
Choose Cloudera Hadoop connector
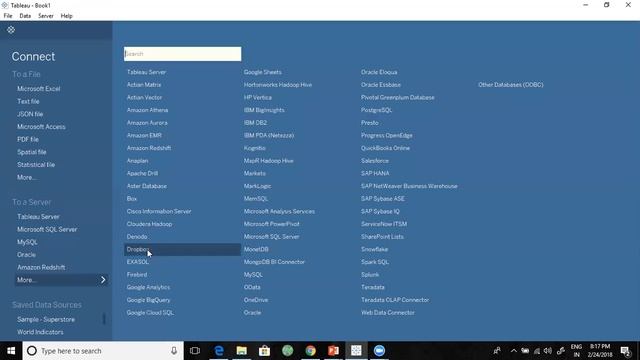point(149,224)
